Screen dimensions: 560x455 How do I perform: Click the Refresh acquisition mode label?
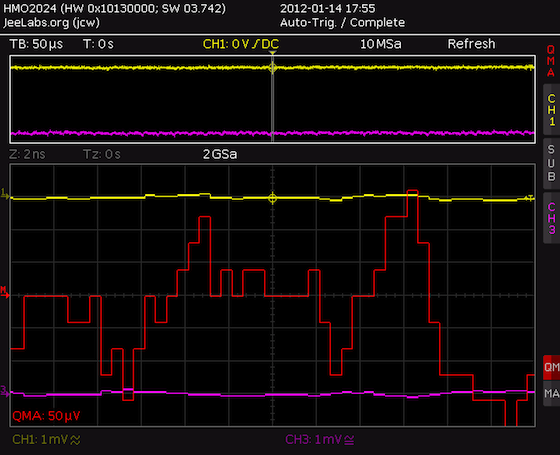point(471,44)
